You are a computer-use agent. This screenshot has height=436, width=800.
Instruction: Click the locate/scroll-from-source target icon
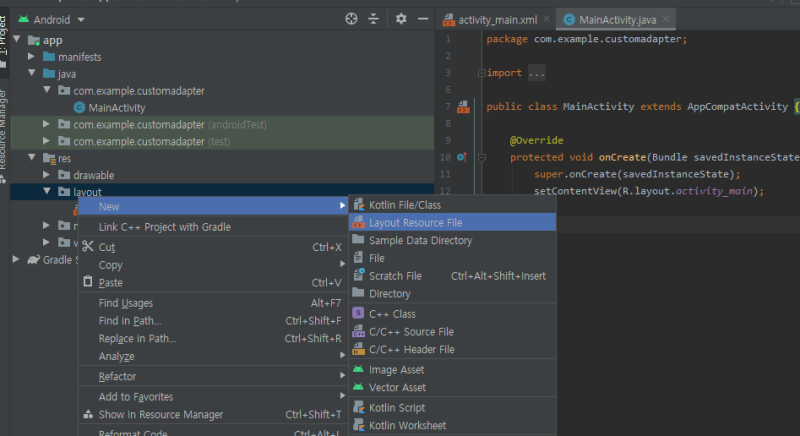[x=351, y=19]
